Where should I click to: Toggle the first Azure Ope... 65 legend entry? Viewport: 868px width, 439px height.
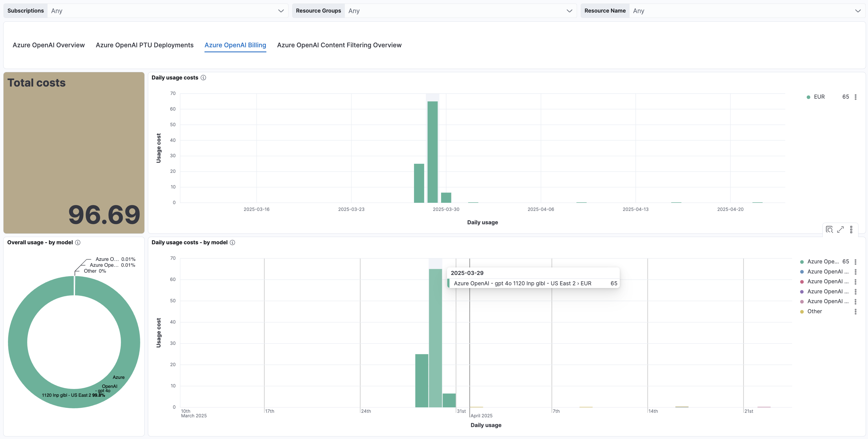point(823,262)
